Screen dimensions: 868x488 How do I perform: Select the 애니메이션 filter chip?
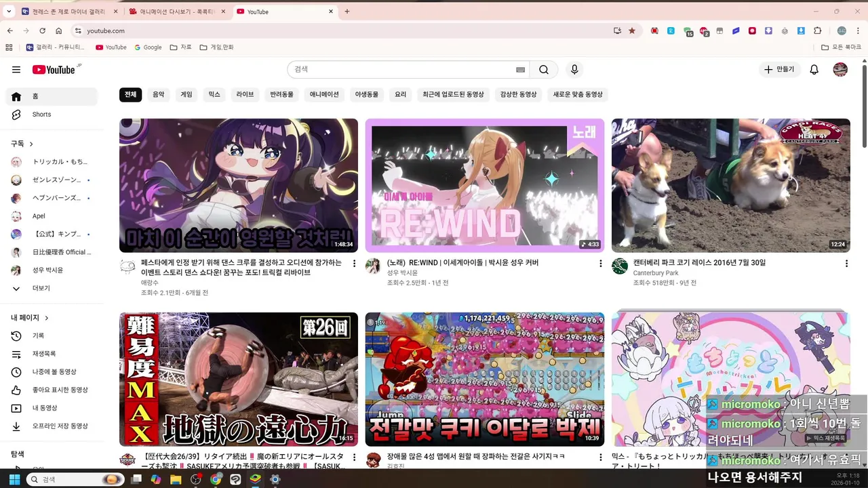[x=324, y=95]
